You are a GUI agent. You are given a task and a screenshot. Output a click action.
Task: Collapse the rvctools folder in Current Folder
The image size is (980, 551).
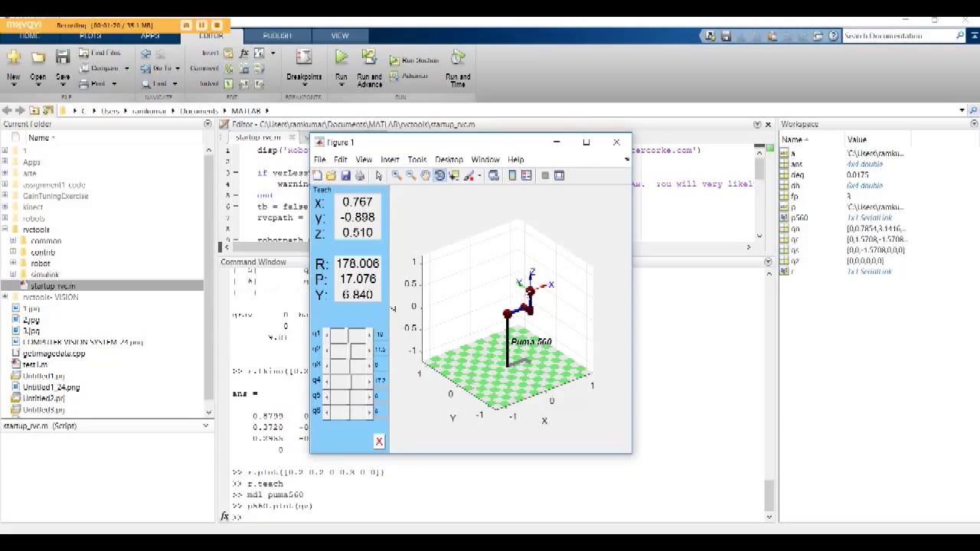5,230
